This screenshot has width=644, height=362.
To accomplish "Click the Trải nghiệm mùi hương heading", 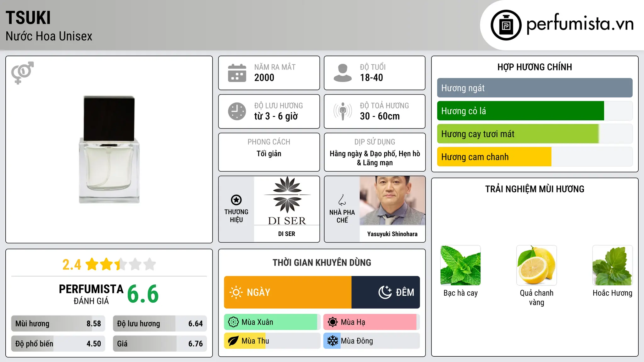I will pos(535,189).
